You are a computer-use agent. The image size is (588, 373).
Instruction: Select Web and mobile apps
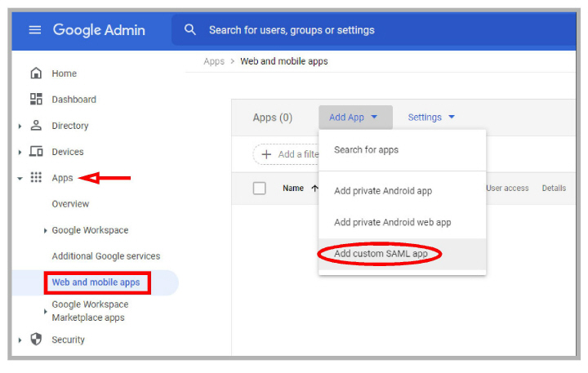click(x=96, y=282)
